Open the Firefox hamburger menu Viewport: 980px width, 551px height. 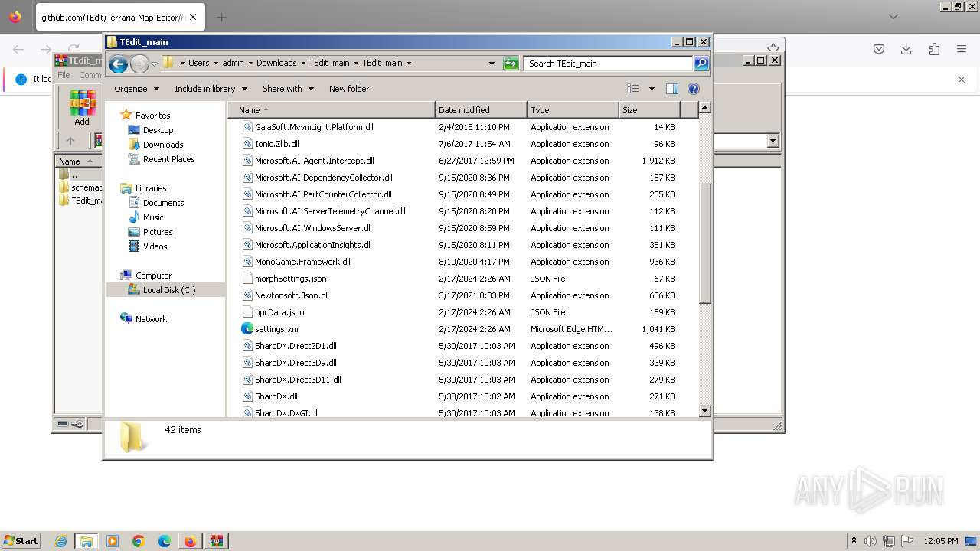[x=962, y=49]
